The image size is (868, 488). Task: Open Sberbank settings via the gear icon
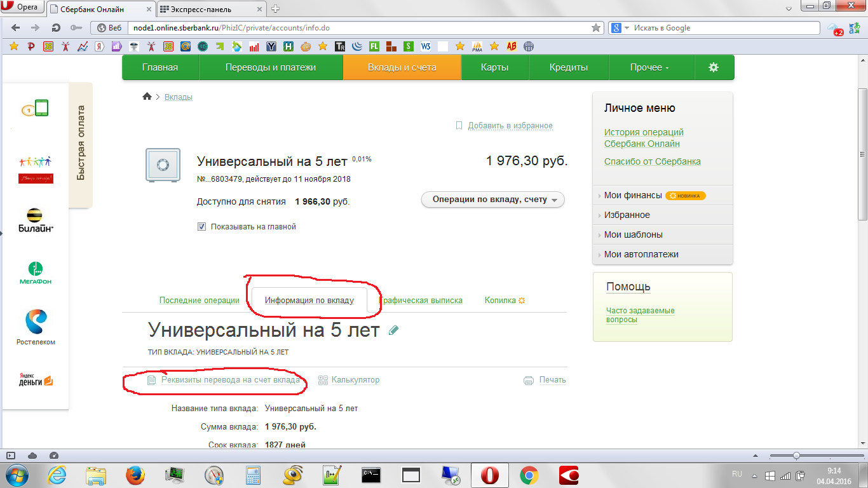[x=714, y=67]
